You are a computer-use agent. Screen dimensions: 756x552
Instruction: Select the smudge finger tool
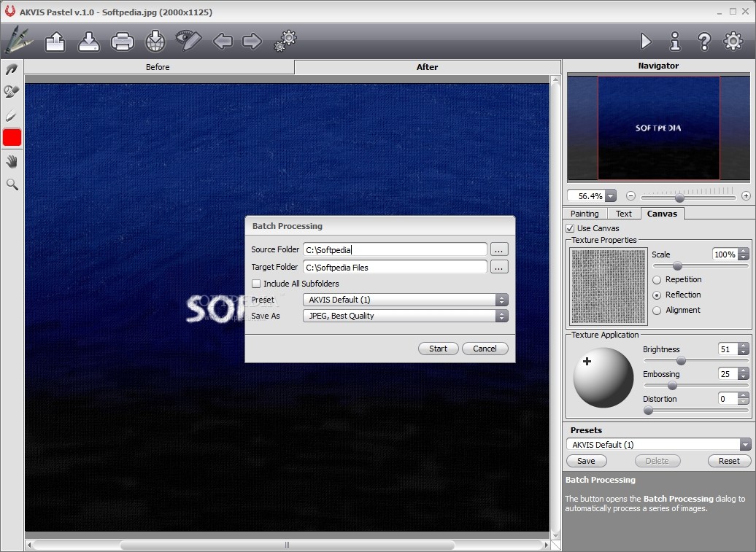click(x=12, y=70)
